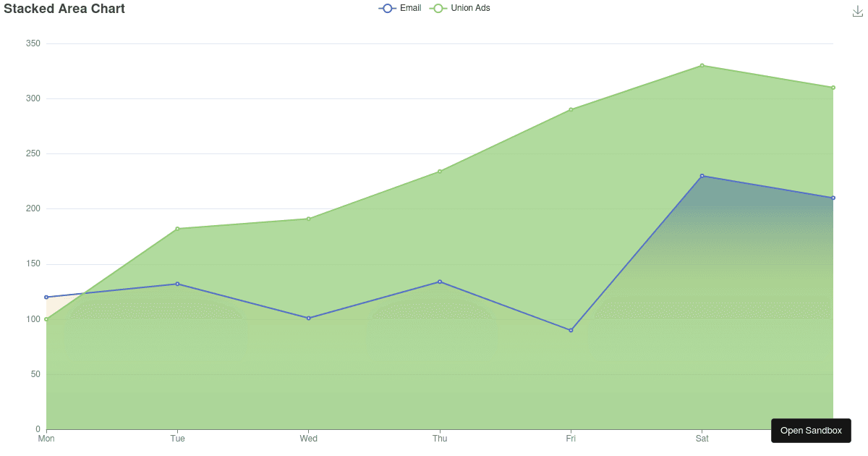The image size is (868, 456).
Task: Click the Wed label on the x-axis
Action: coord(309,439)
